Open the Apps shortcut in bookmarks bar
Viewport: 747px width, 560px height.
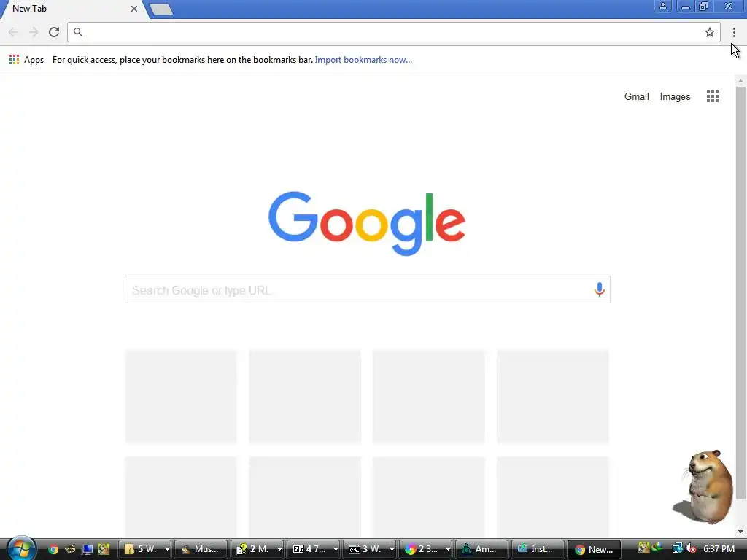pyautogui.click(x=27, y=60)
